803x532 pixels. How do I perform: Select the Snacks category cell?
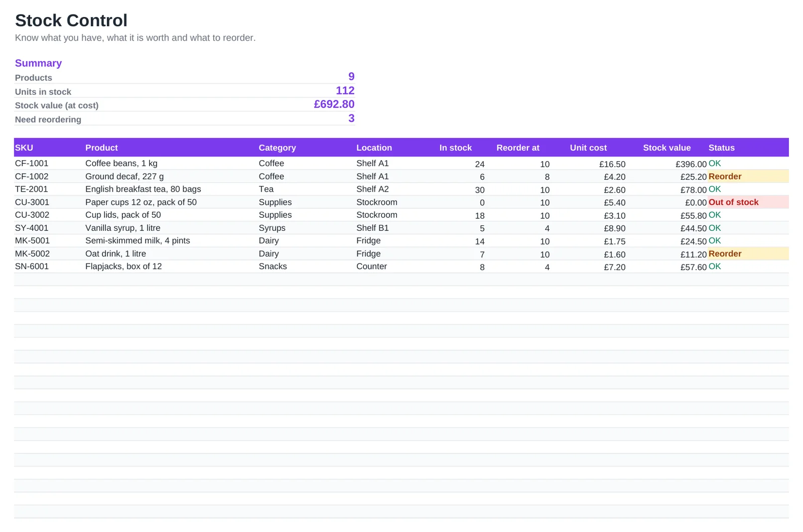[273, 266]
